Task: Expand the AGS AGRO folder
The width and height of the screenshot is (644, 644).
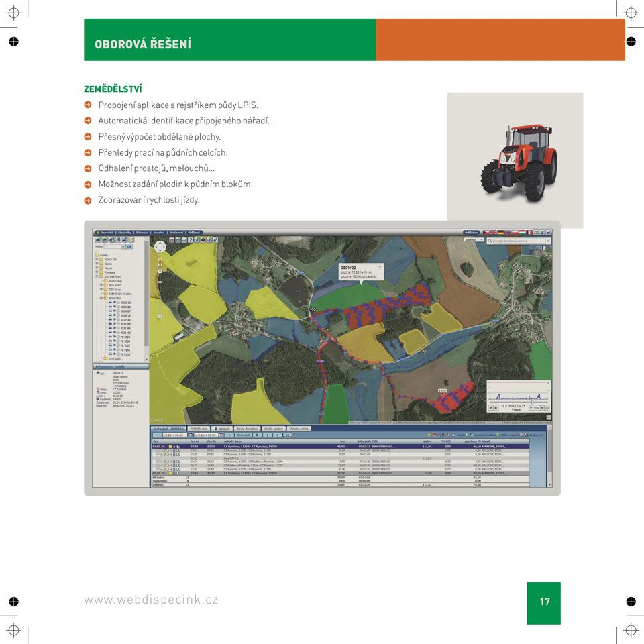Action: point(101,285)
